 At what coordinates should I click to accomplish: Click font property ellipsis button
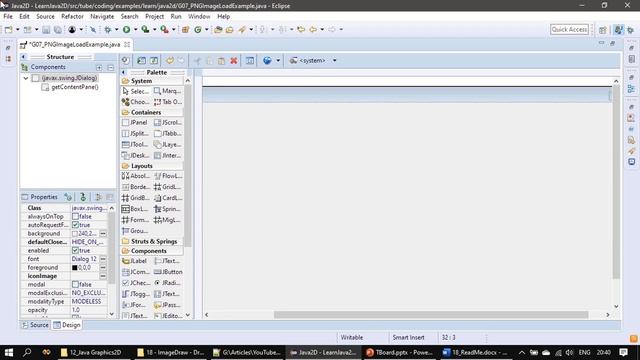pos(103,259)
